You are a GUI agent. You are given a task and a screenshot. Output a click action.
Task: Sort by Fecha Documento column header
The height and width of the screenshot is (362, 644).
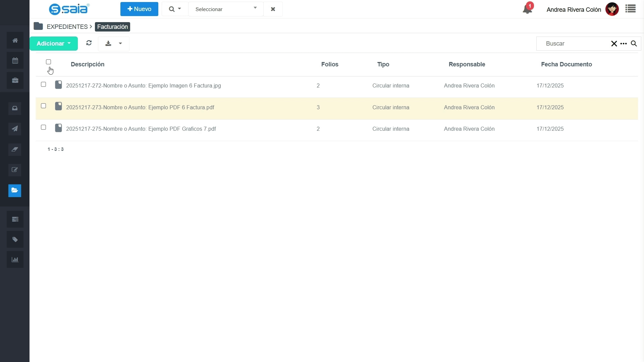click(566, 64)
